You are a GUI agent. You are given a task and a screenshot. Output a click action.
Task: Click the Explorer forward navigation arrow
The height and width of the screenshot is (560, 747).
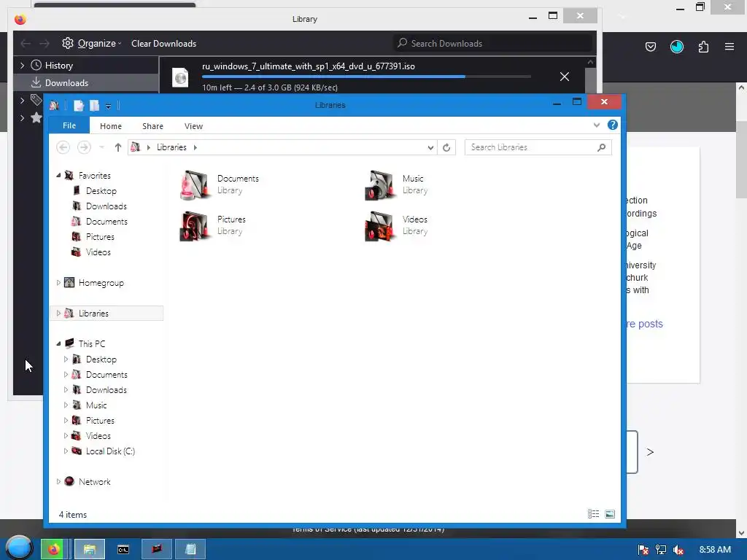pos(84,147)
